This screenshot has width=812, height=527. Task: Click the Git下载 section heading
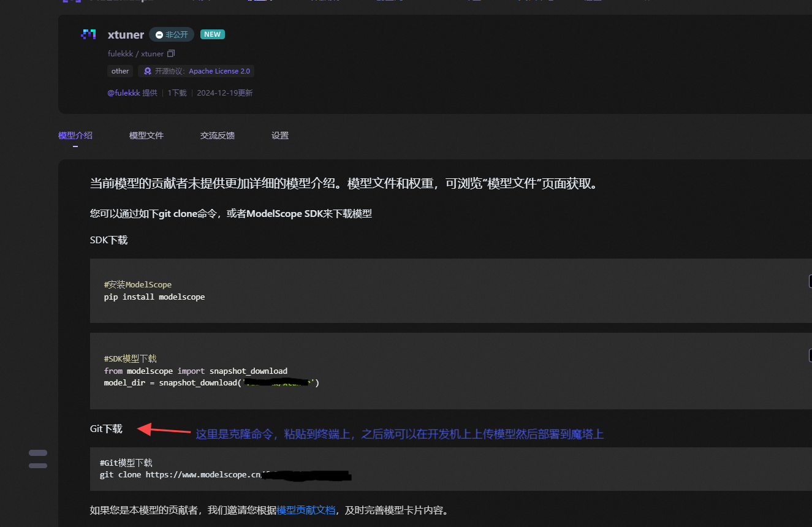pos(106,429)
